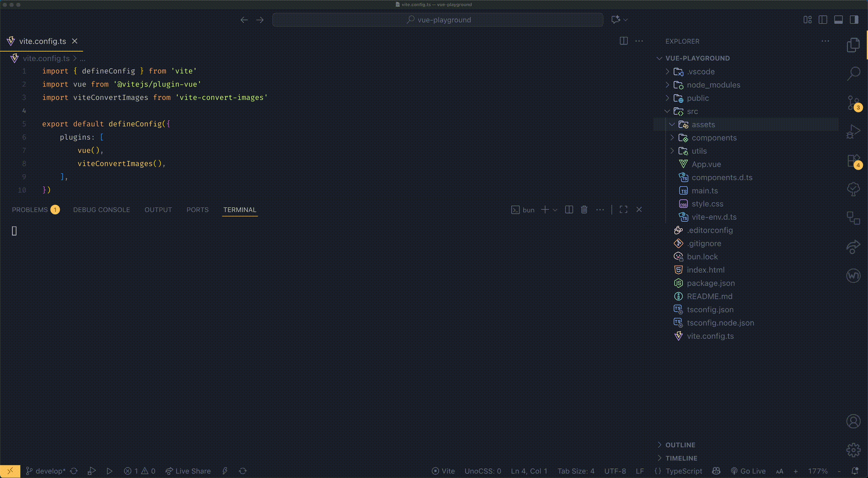Expand the OUTLINE section
This screenshot has width=868, height=478.
(x=680, y=445)
